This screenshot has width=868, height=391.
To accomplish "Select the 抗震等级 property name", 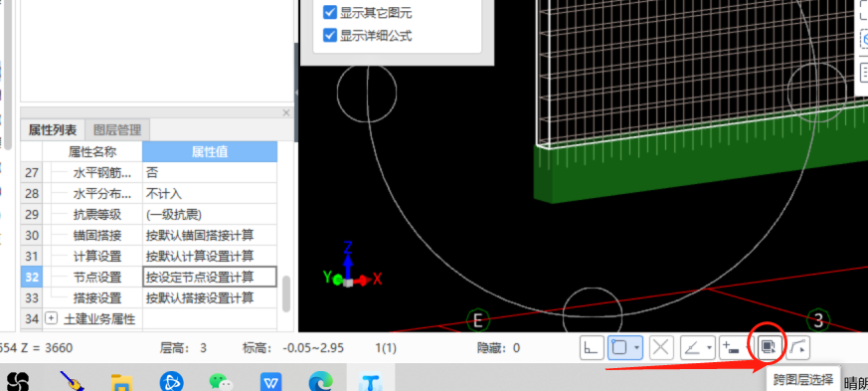I will (x=96, y=215).
